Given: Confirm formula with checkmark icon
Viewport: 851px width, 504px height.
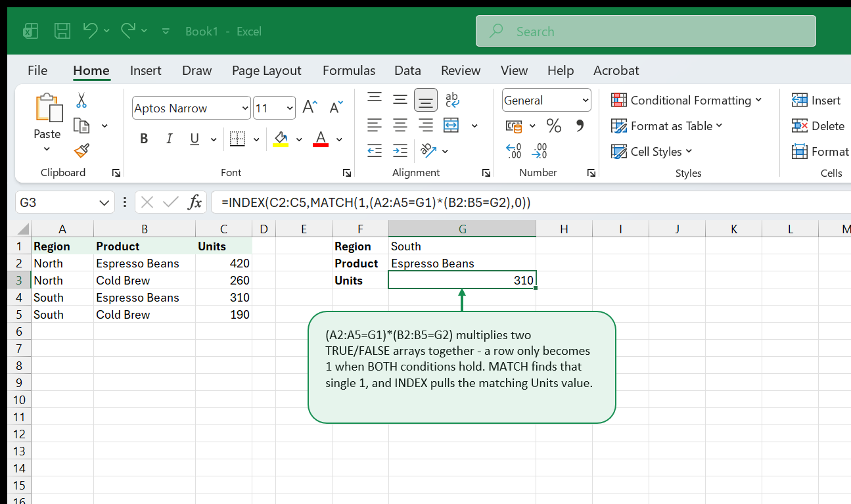Looking at the screenshot, I should tap(171, 202).
